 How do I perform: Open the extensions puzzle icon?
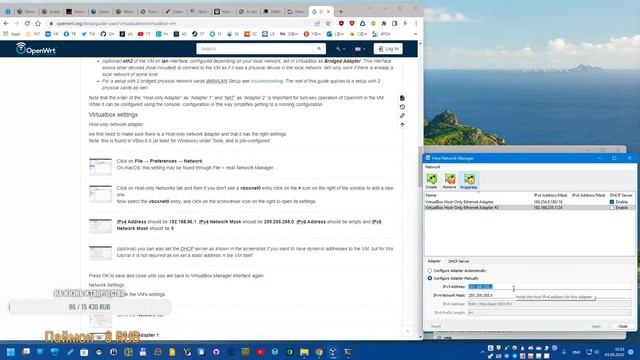(x=384, y=24)
